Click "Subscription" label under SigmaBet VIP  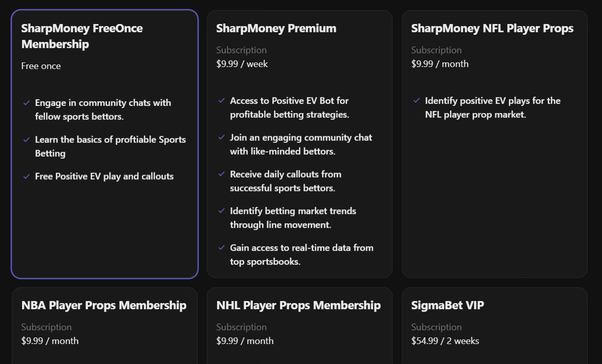[x=437, y=327]
